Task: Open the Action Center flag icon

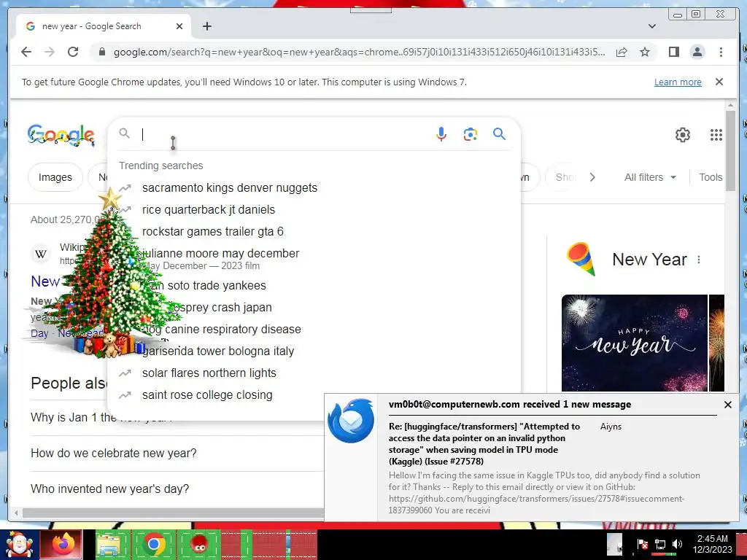Action: click(642, 544)
